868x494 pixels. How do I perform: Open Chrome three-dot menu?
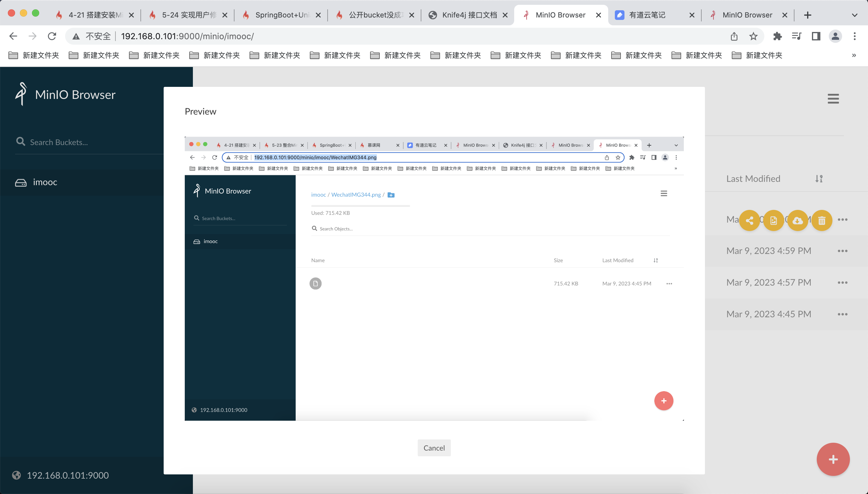tap(854, 36)
